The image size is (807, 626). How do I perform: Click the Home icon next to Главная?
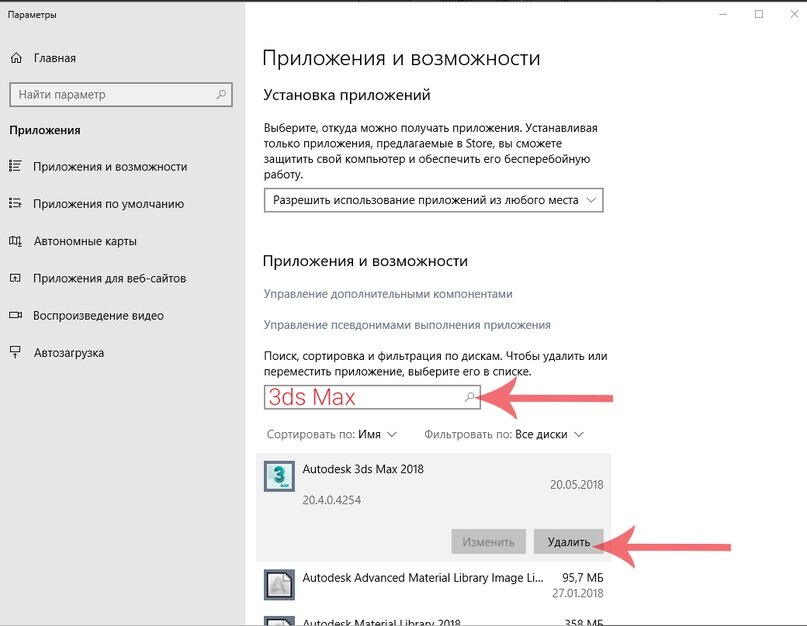coord(16,58)
